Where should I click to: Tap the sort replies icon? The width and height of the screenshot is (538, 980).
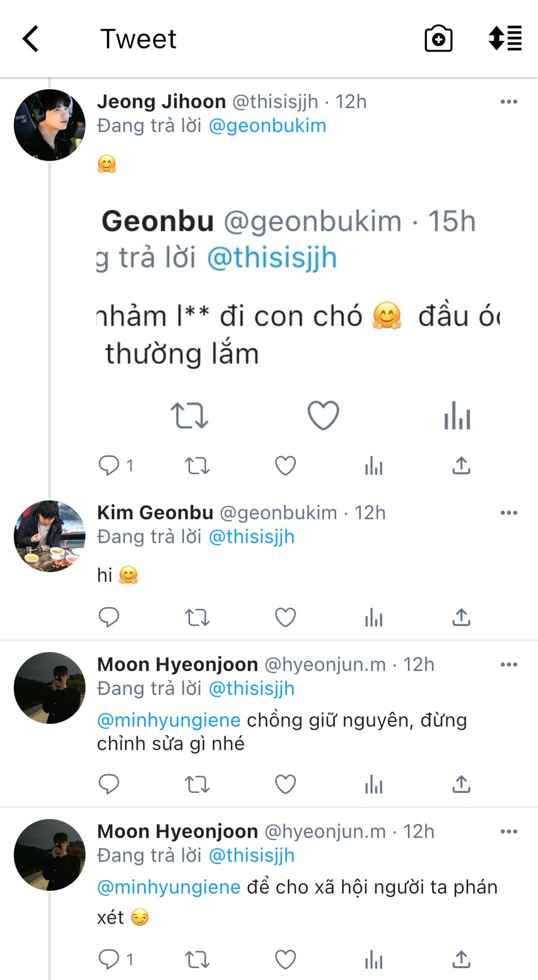pyautogui.click(x=505, y=39)
